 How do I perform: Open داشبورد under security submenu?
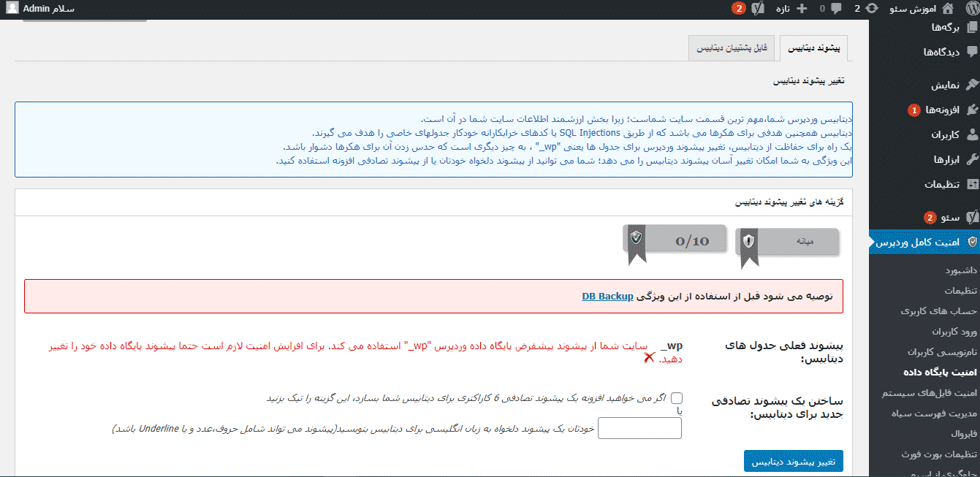click(x=960, y=270)
